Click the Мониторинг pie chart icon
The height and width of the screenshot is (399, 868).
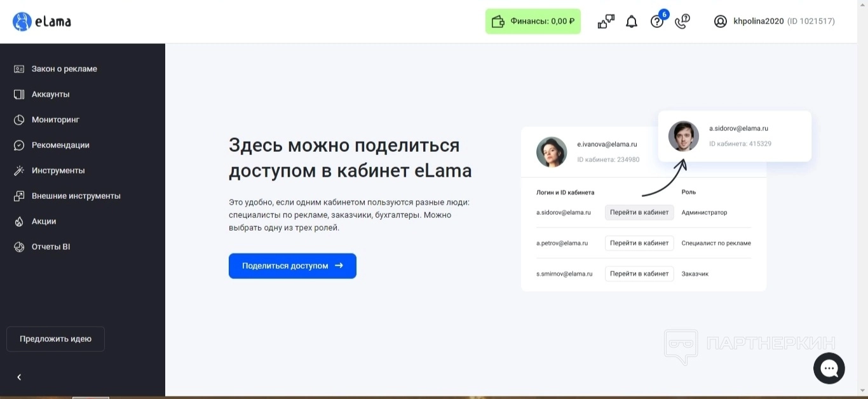[19, 119]
